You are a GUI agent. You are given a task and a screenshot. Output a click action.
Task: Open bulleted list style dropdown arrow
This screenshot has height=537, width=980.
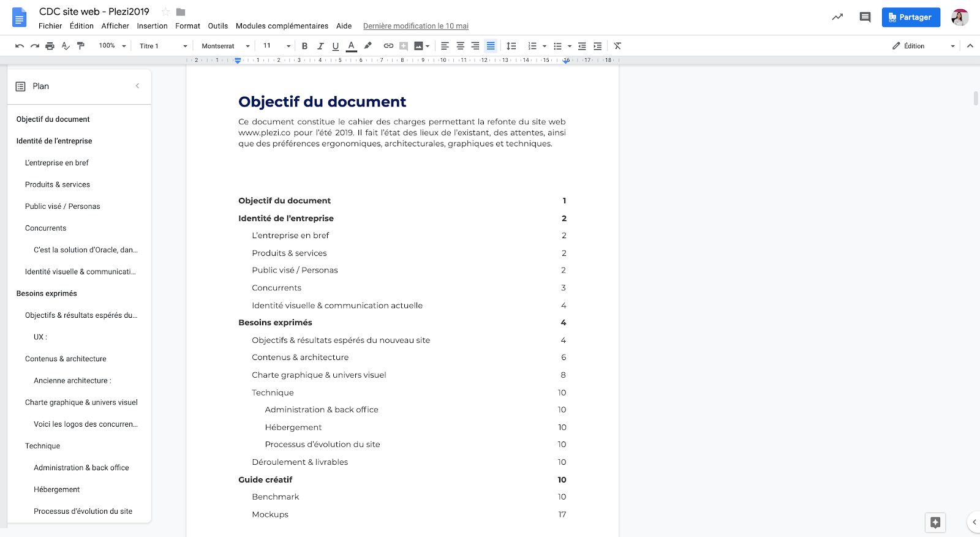click(570, 46)
